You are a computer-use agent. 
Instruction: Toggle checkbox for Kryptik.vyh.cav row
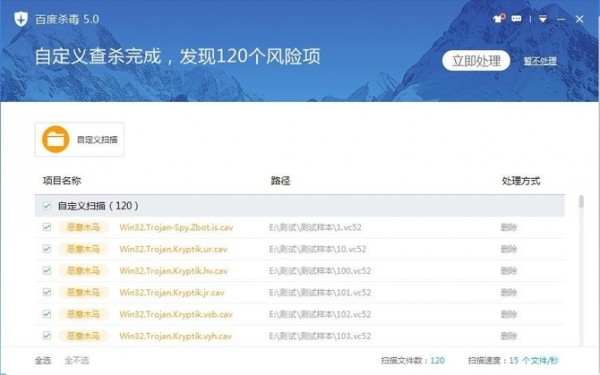coord(47,336)
